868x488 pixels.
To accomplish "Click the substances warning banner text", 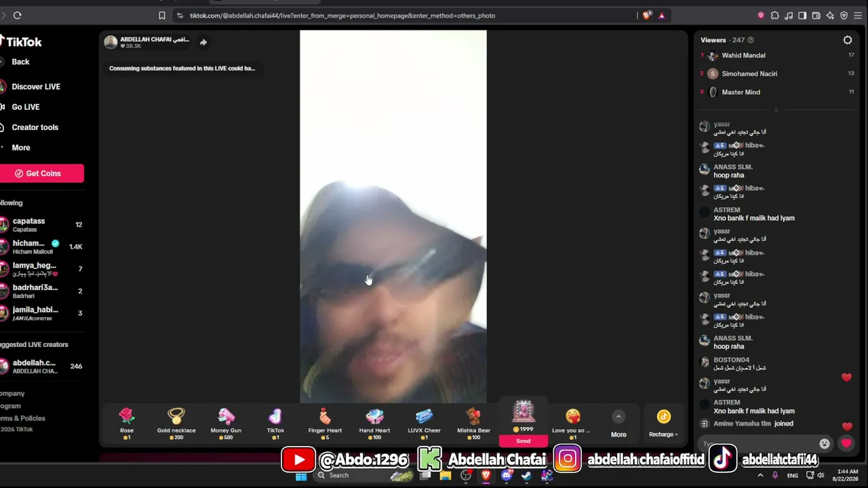I will coord(182,68).
